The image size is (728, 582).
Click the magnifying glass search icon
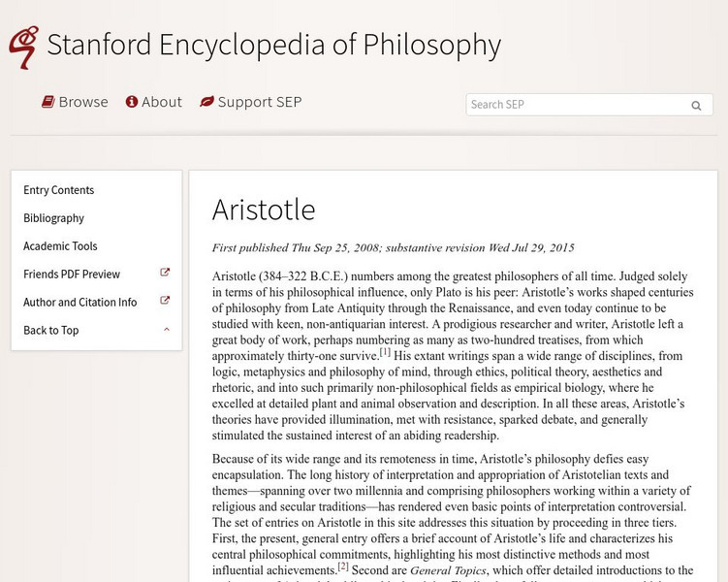[x=696, y=106]
